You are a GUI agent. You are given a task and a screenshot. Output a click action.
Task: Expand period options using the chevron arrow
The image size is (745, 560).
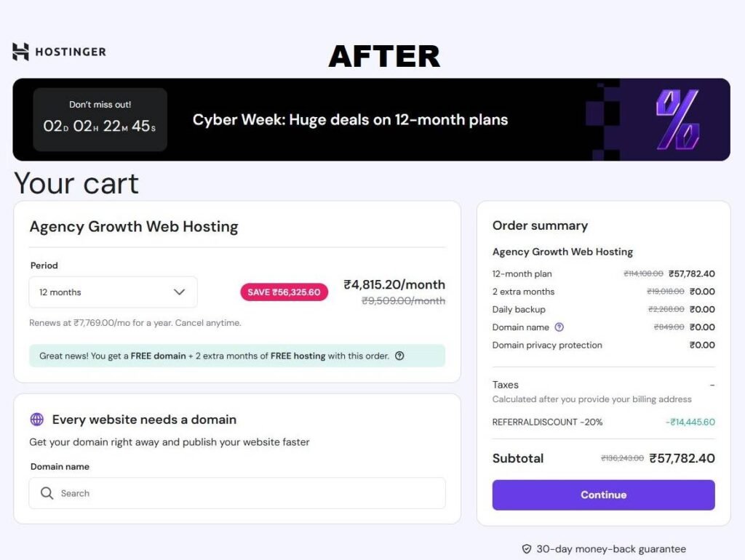(x=179, y=292)
